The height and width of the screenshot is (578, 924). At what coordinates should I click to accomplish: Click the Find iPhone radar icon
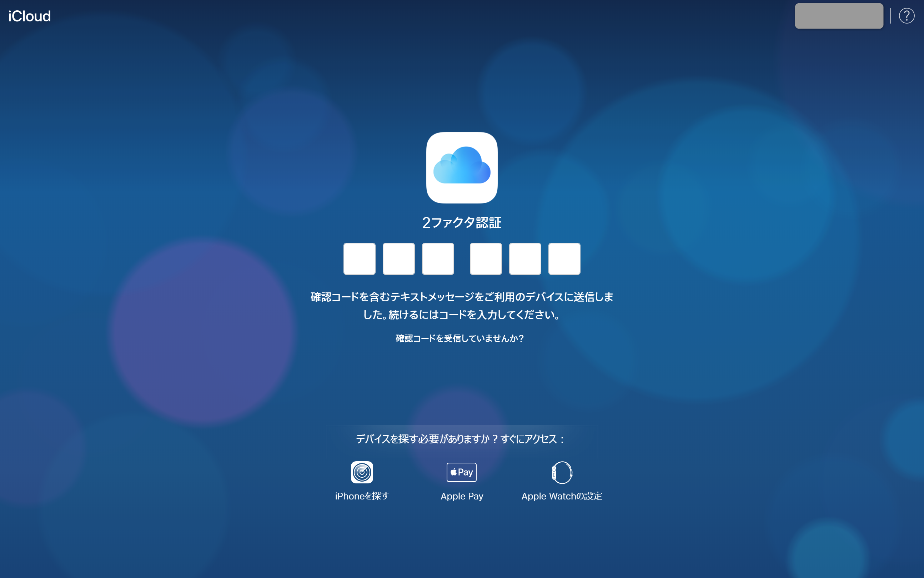pyautogui.click(x=362, y=472)
